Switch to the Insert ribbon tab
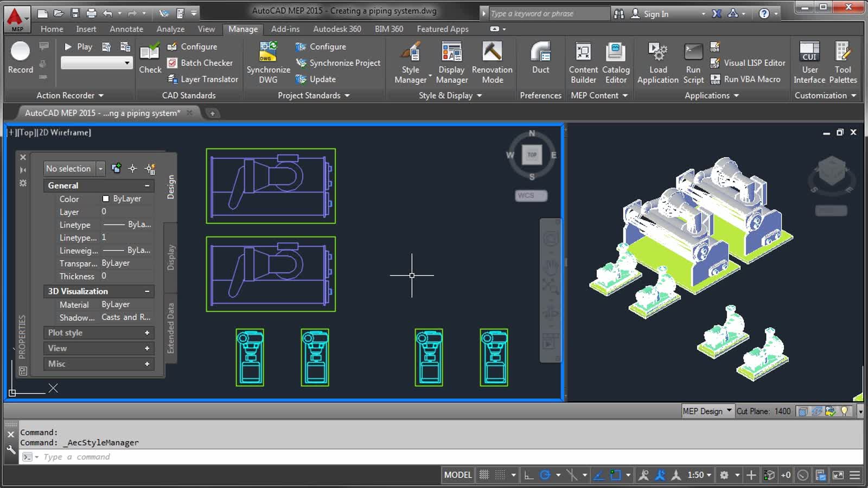This screenshot has width=868, height=488. point(86,29)
